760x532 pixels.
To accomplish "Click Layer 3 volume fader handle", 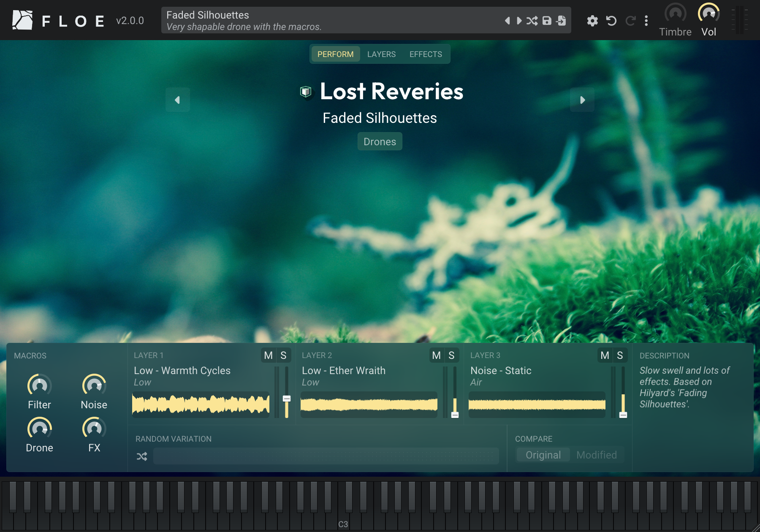I will pyautogui.click(x=623, y=415).
